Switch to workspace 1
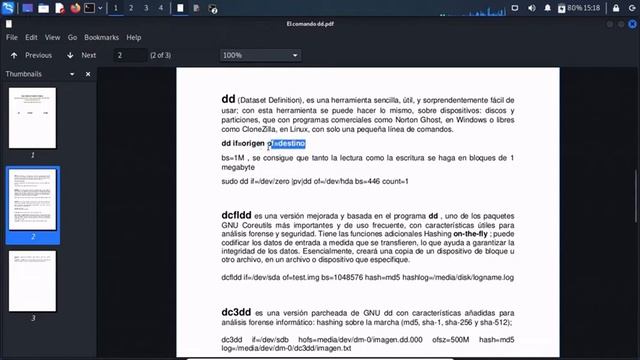Viewport: 640px width, 360px height. (116, 8)
